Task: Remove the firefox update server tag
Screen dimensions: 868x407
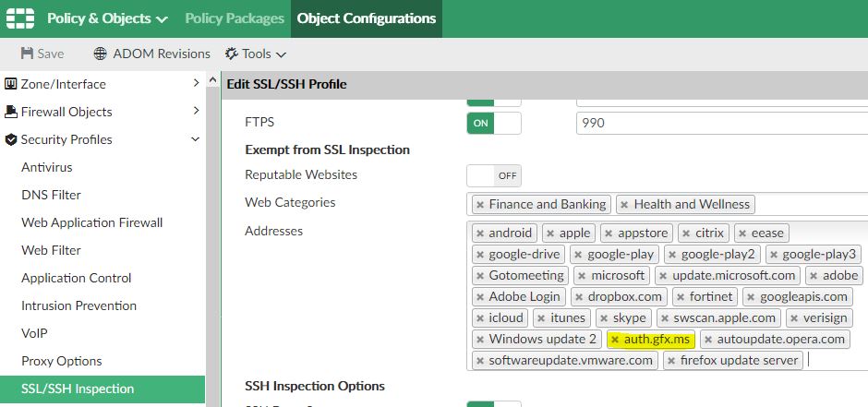Action: [x=671, y=361]
